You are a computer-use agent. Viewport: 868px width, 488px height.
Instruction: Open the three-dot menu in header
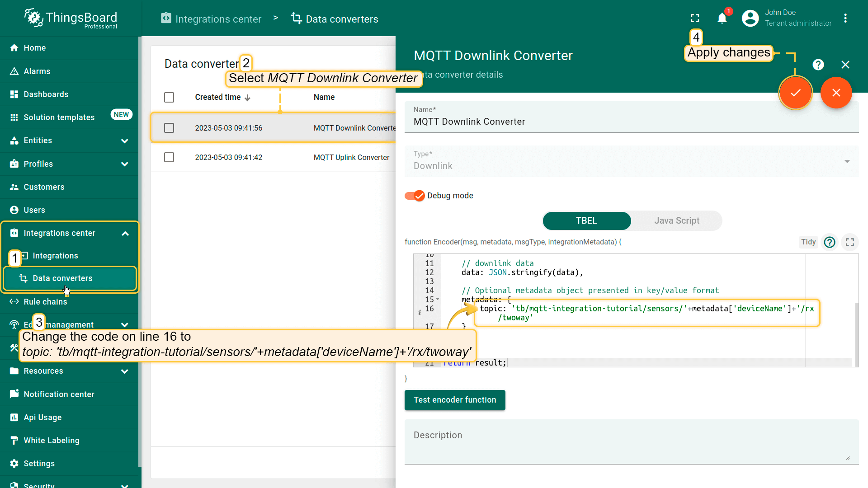pyautogui.click(x=845, y=19)
